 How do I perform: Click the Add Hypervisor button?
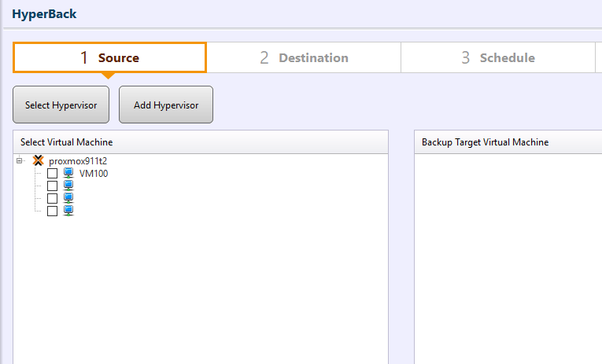(x=166, y=105)
